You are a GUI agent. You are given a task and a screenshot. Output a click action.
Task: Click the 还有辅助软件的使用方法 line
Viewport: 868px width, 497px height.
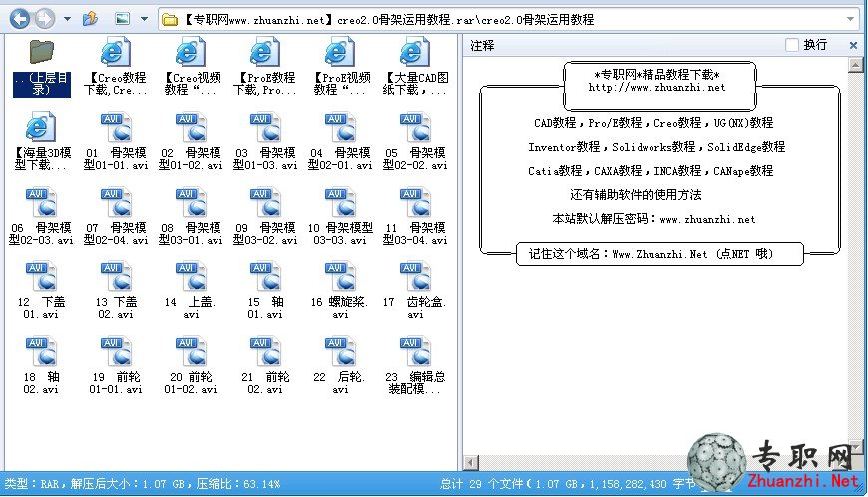tap(636, 195)
